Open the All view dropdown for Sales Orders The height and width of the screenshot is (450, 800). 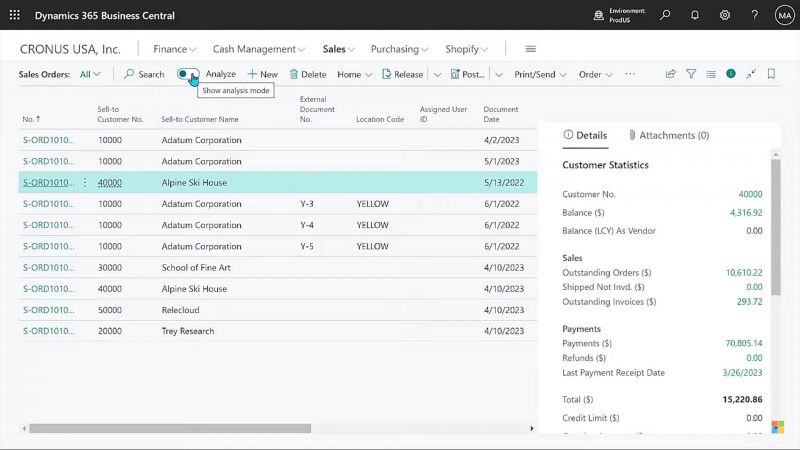(x=90, y=74)
